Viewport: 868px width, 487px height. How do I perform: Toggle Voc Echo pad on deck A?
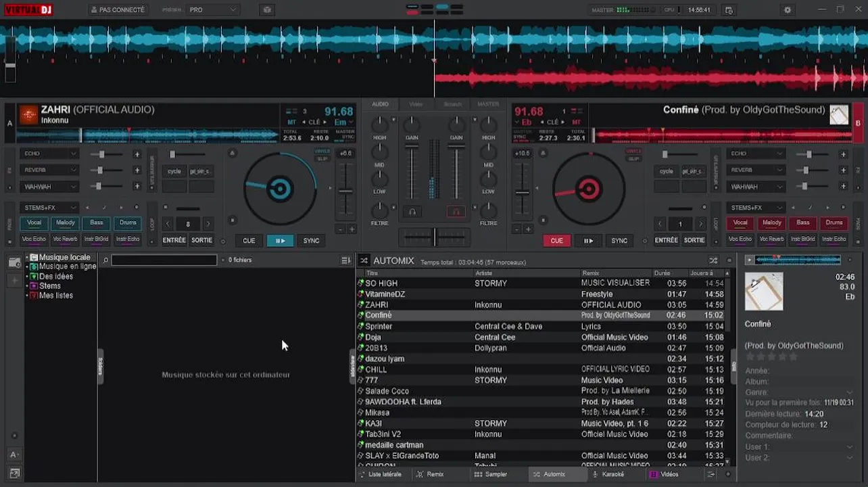pyautogui.click(x=34, y=239)
